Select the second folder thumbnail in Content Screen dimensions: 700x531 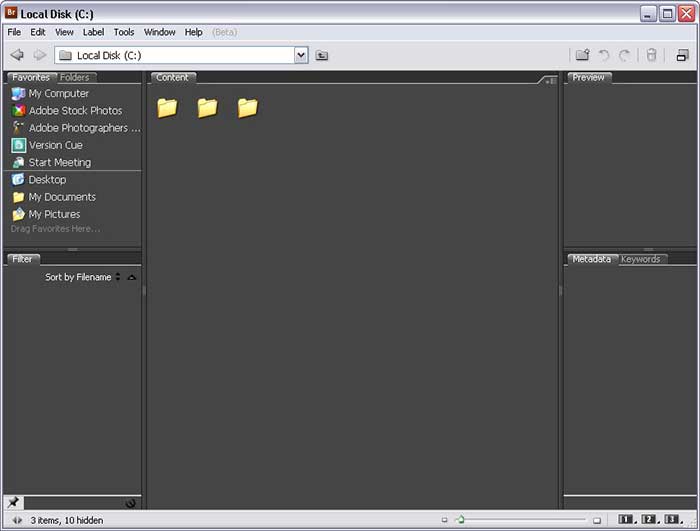pyautogui.click(x=208, y=108)
